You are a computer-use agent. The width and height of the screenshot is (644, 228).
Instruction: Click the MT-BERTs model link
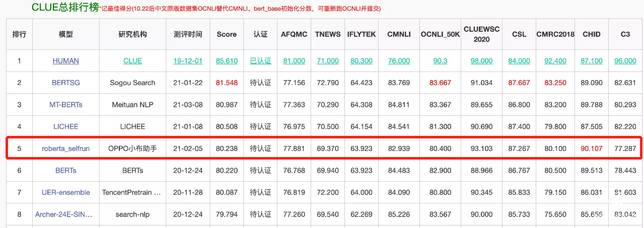coord(65,105)
